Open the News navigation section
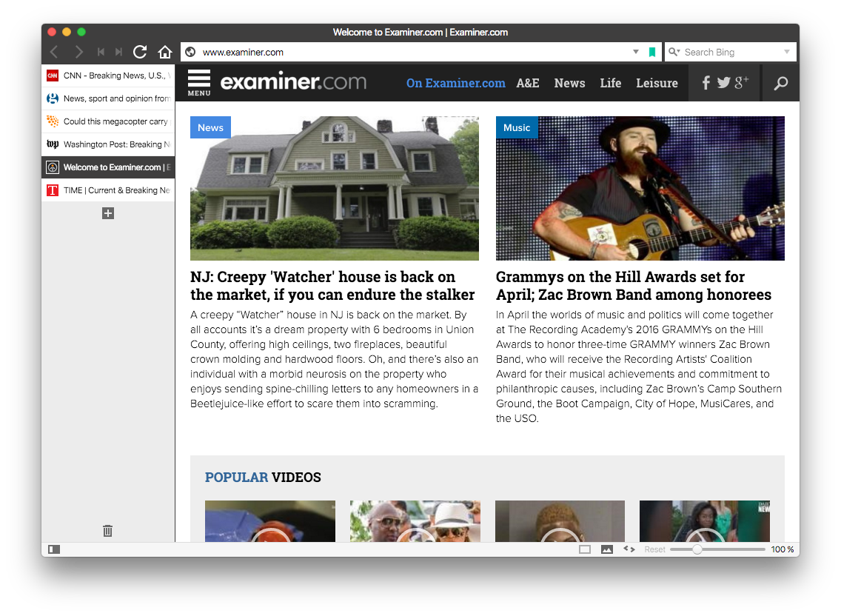Screen dimensions: 841x616 coord(569,83)
